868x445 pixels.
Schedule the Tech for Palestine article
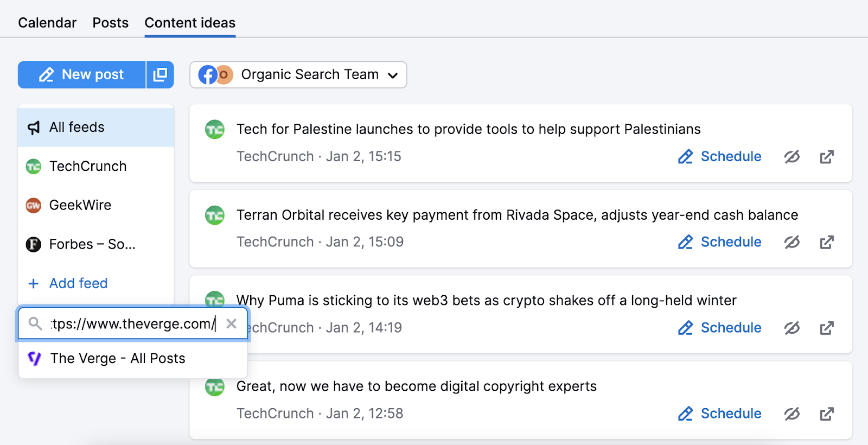click(719, 157)
